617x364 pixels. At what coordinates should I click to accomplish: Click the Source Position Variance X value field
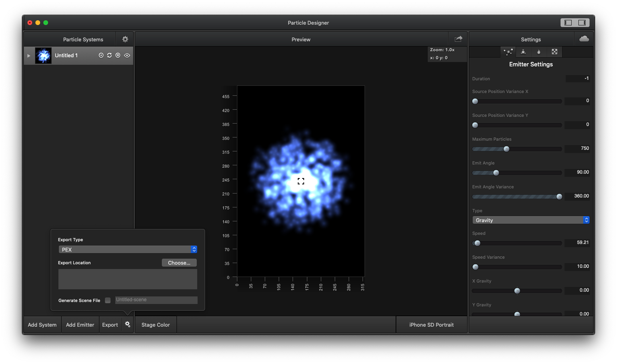click(577, 101)
